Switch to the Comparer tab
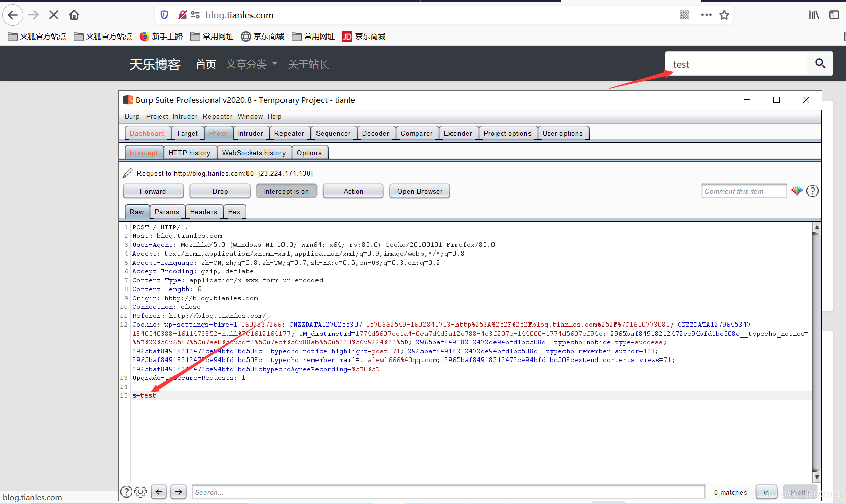 pyautogui.click(x=416, y=133)
